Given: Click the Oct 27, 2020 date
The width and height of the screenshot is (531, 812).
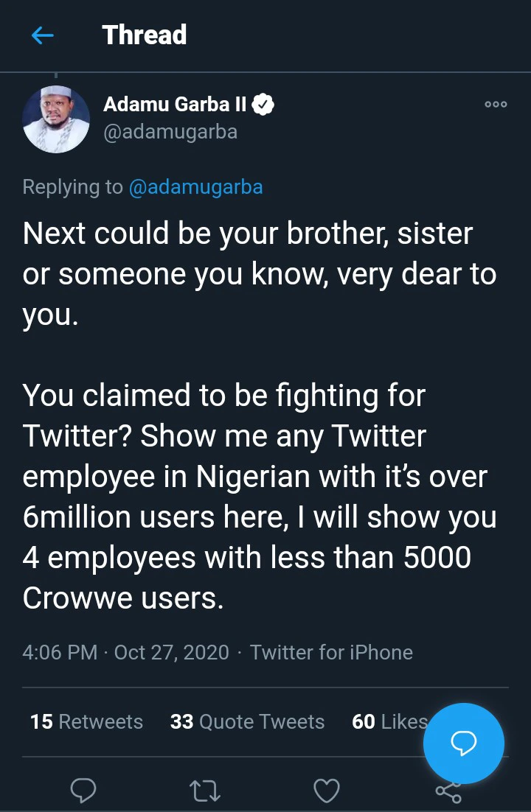Looking at the screenshot, I should coord(172,652).
